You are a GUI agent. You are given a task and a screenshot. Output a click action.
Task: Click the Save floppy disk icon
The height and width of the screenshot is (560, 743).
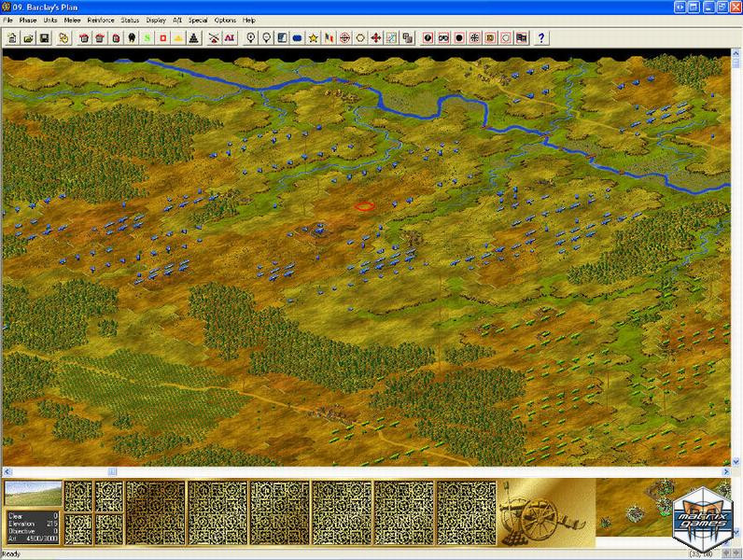(45, 38)
